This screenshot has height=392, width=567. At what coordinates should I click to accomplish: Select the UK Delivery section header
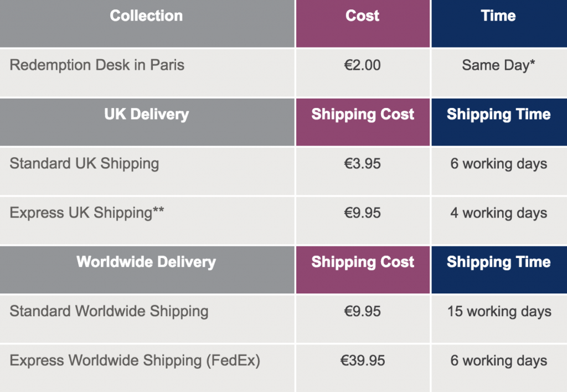pos(147,122)
